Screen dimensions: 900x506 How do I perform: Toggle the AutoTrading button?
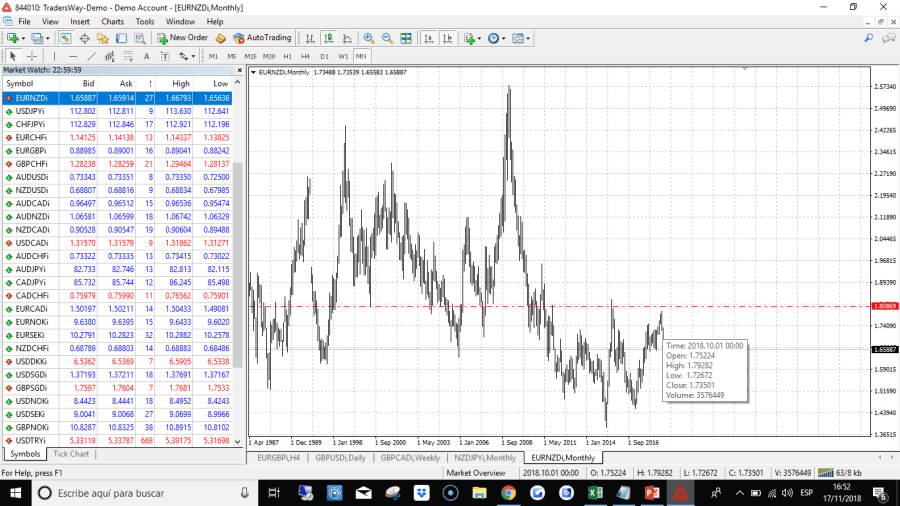262,38
